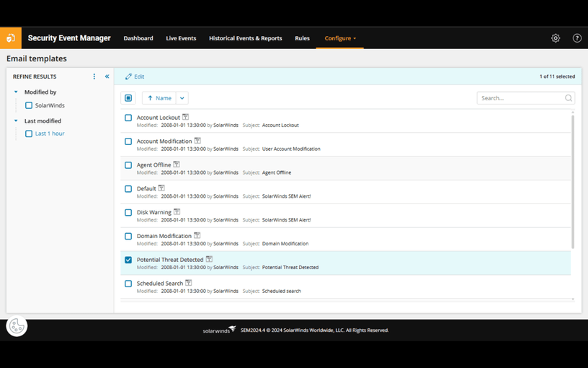Uncheck the Potential Threat Detected checkbox
The height and width of the screenshot is (368, 588).
(128, 260)
